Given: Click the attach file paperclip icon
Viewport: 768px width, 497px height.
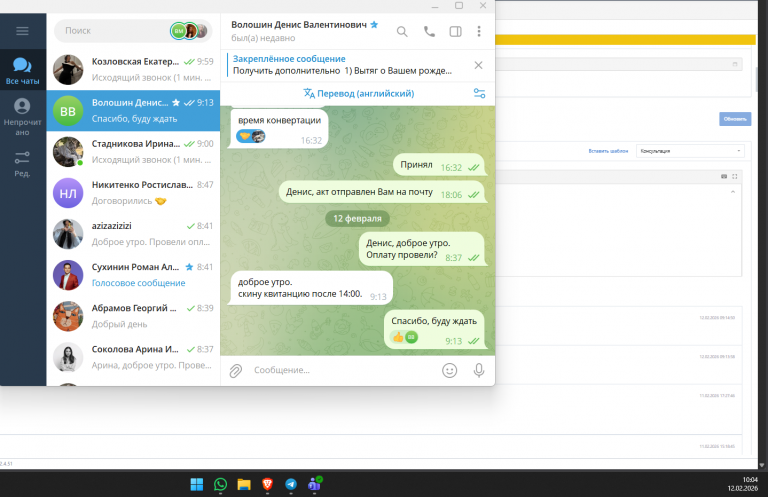Looking at the screenshot, I should (236, 371).
